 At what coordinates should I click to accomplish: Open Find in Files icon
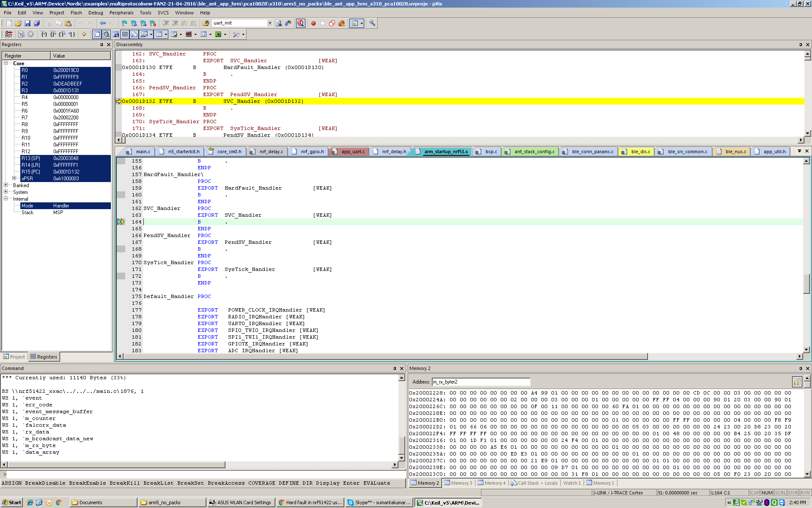point(206,23)
